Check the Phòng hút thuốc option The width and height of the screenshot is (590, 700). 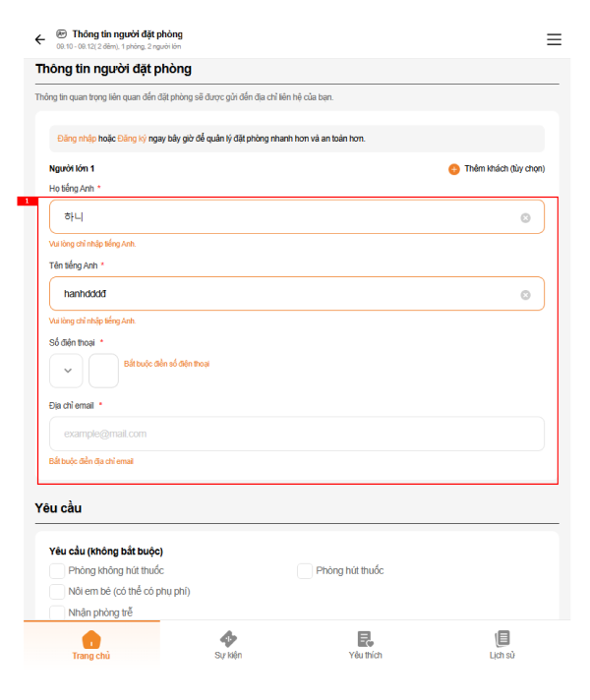pyautogui.click(x=305, y=571)
